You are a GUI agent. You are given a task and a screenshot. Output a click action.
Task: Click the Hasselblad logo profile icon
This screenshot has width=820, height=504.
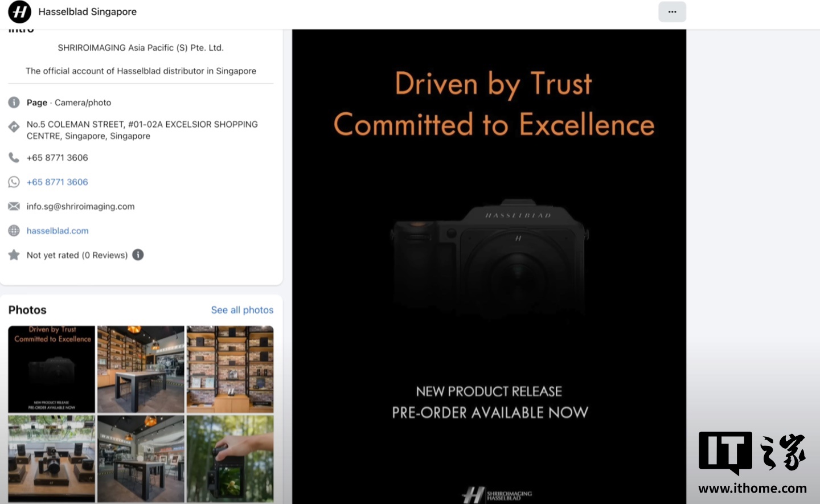[x=19, y=12]
